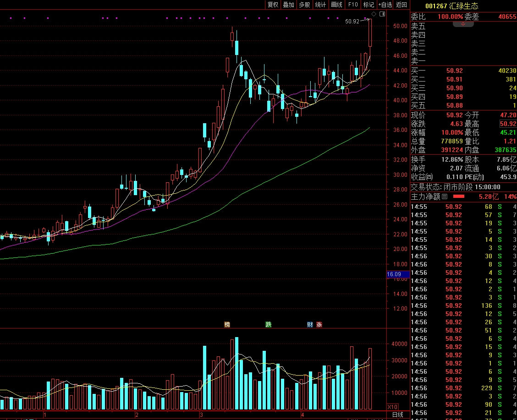The height and width of the screenshot is (420, 517).
Task: Expand the red chevron under 委比
Action: (463, 24)
